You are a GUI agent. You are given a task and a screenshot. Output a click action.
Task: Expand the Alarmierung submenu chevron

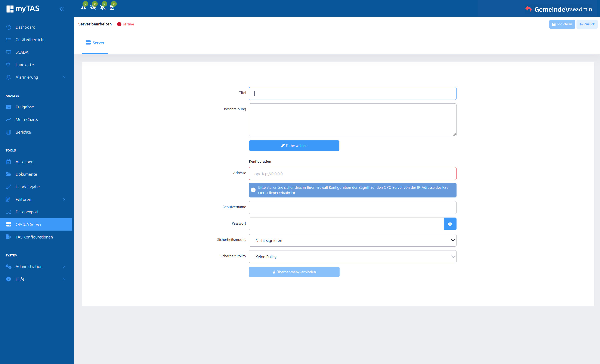pos(64,77)
